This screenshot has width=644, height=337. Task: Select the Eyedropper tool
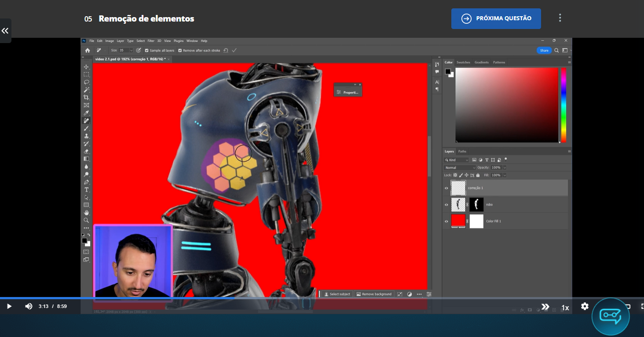click(x=86, y=113)
